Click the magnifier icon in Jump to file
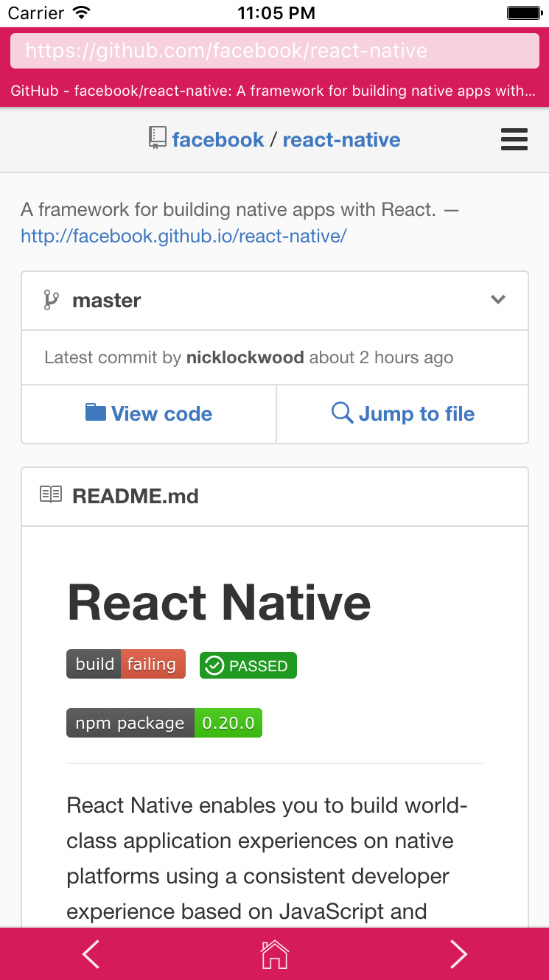This screenshot has width=549, height=980. [342, 413]
